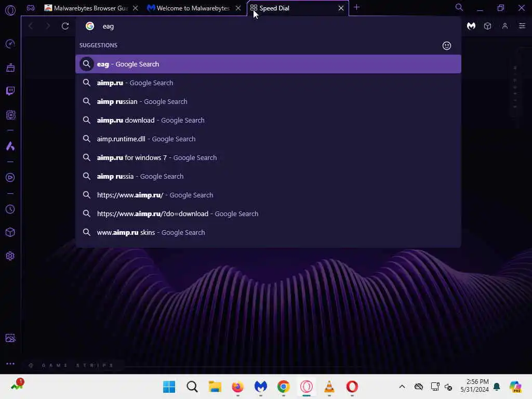
Task: Close the Welcome to Malwarebytes tab
Action: [238, 8]
